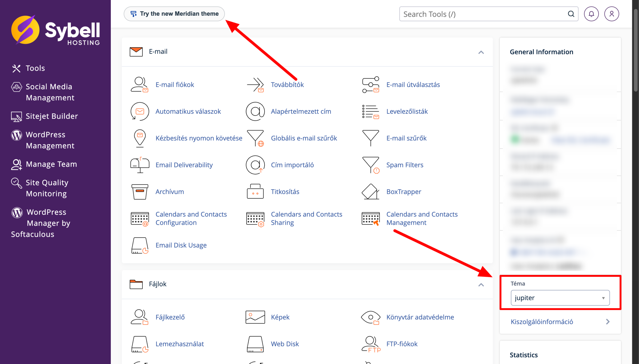Click the Email Deliverability mailbox icon
The image size is (639, 364).
tap(140, 165)
